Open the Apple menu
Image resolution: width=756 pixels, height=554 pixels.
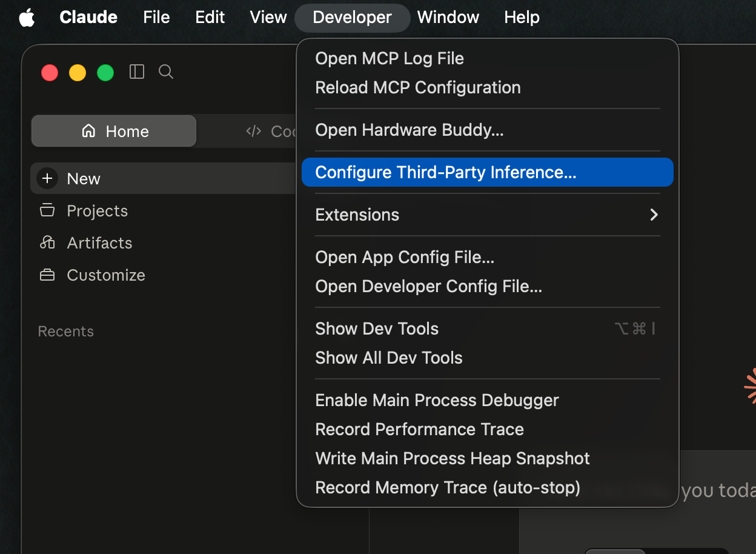[27, 18]
